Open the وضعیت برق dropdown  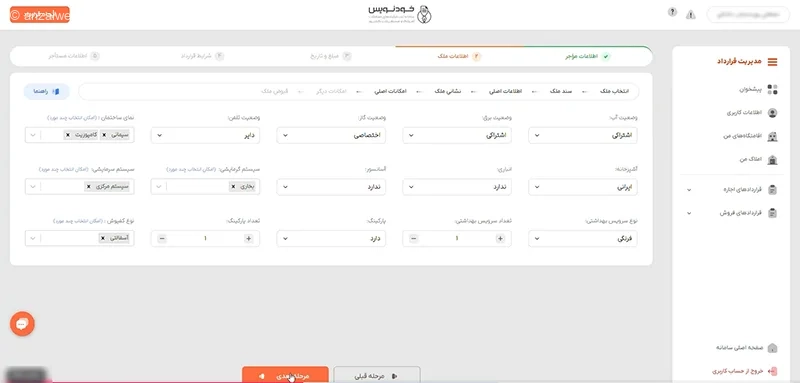pyautogui.click(x=457, y=135)
